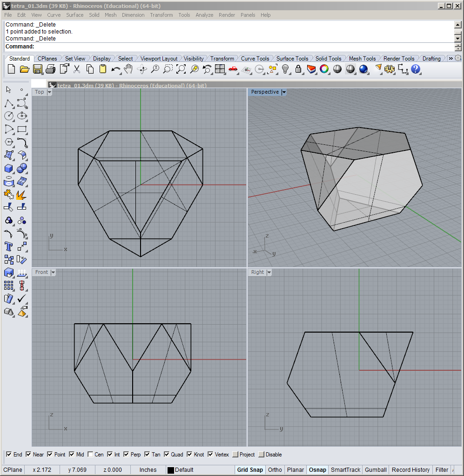Image resolution: width=464 pixels, height=476 pixels.
Task: Click the Save file icon
Action: [38, 69]
